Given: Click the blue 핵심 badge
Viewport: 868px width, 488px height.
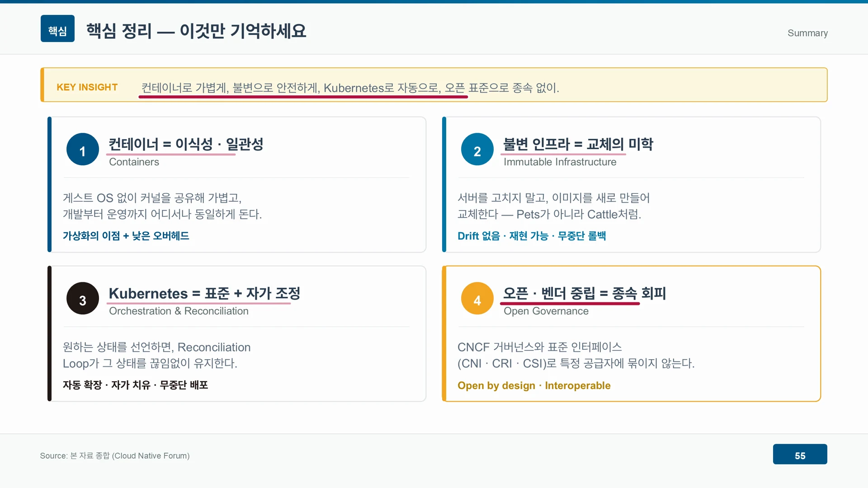Looking at the screenshot, I should click(57, 28).
